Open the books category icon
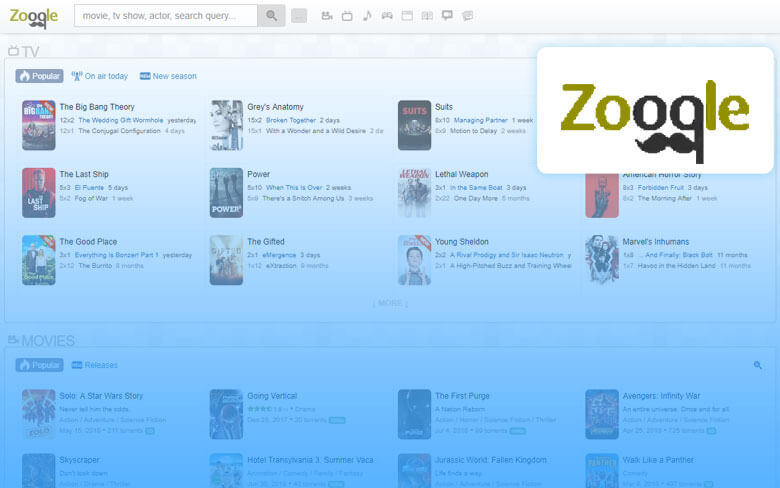Image resolution: width=780 pixels, height=488 pixels. 427,16
